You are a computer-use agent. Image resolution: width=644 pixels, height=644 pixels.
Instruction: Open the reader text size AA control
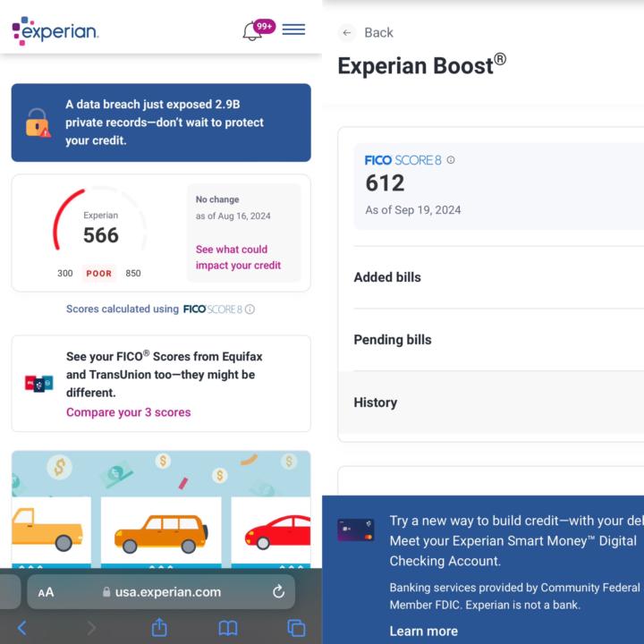tap(46, 592)
